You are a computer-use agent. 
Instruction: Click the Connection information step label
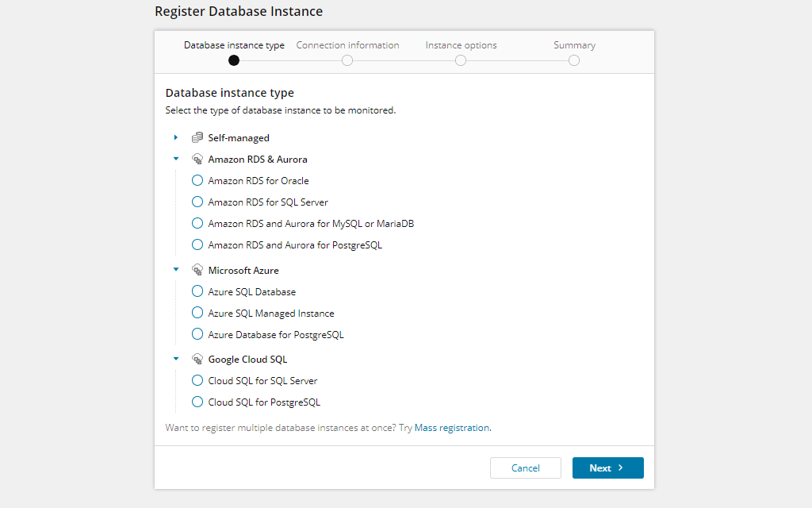[347, 44]
